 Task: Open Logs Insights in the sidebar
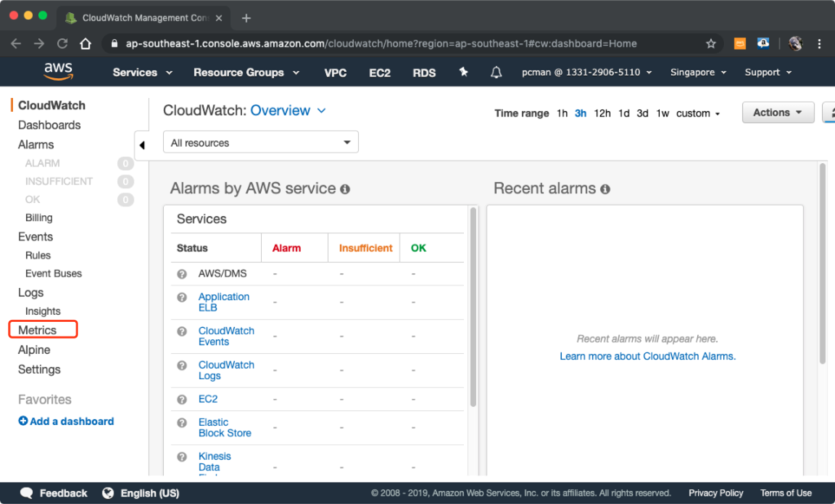click(x=42, y=312)
